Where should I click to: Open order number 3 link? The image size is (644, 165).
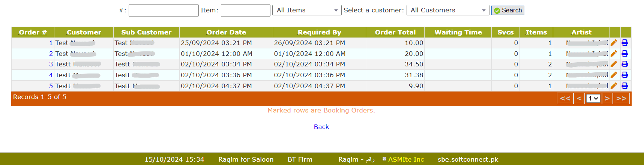[x=51, y=64]
